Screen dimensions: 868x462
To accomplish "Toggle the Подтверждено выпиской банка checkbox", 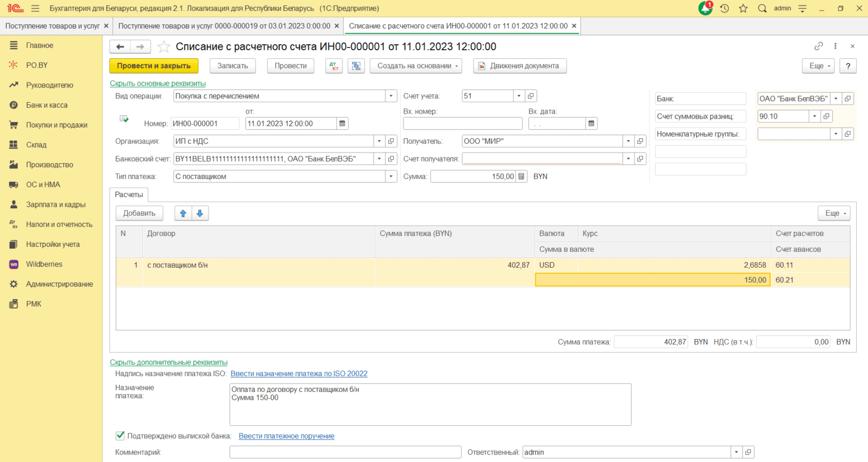I will point(120,435).
